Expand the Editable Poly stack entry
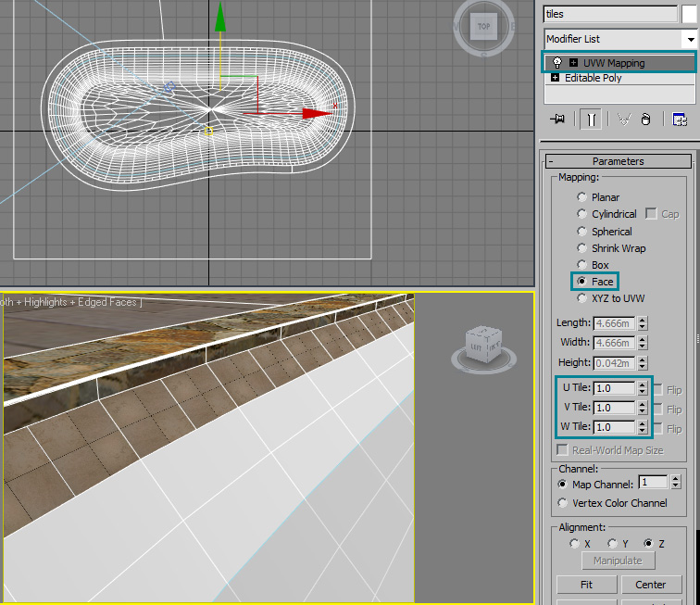This screenshot has height=605, width=700. point(556,78)
